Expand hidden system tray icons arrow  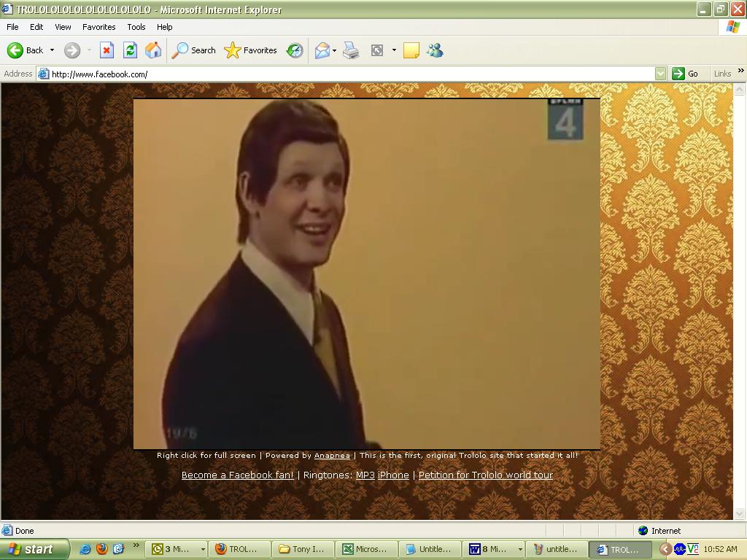(665, 549)
